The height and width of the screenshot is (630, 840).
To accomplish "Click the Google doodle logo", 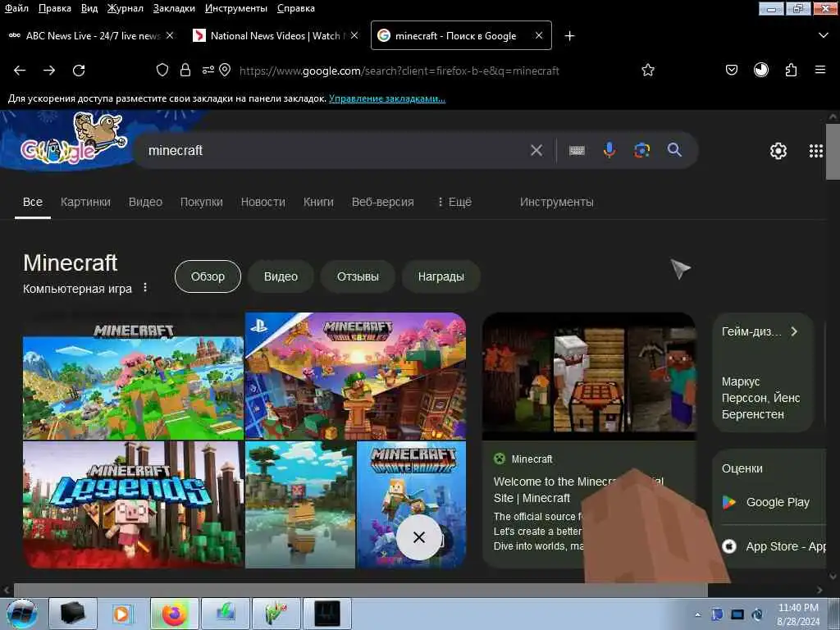I will tap(72, 140).
